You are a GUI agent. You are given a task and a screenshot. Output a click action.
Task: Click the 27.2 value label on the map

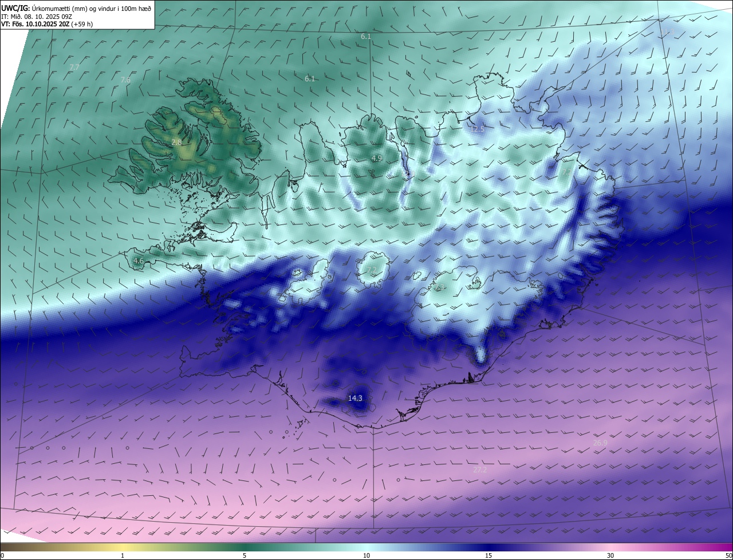tap(479, 470)
